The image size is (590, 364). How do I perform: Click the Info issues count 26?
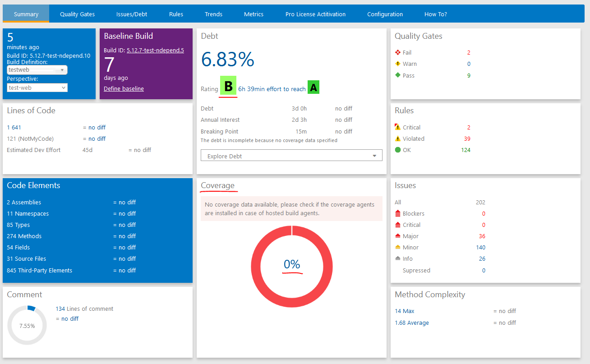point(482,258)
